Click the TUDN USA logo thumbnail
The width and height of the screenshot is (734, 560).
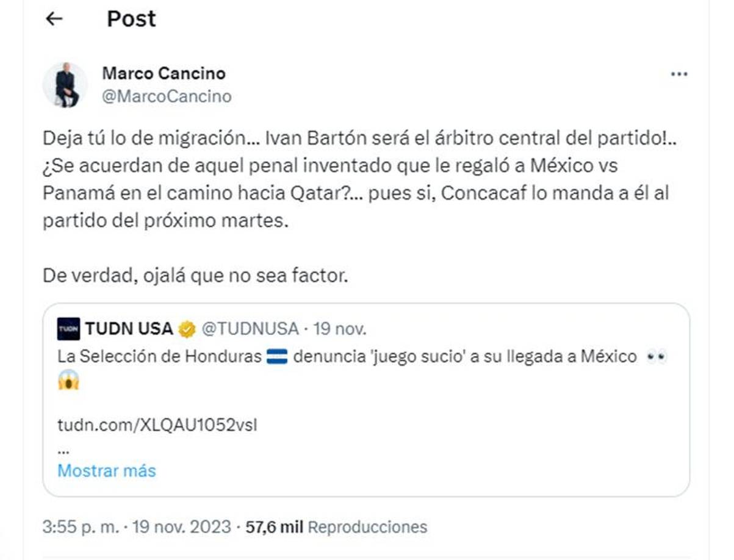69,328
